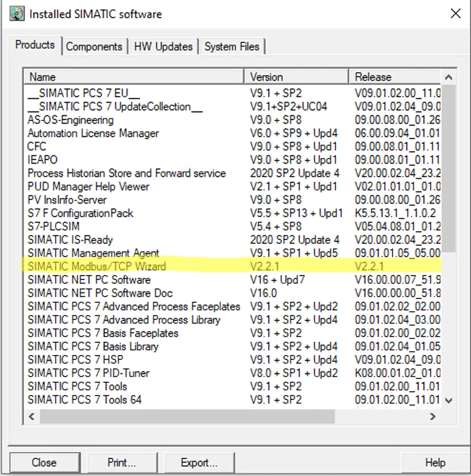Select the __SIMATIC PCS 7 UpdateCollection__ row
Screen dimensions: 471x476
point(232,107)
